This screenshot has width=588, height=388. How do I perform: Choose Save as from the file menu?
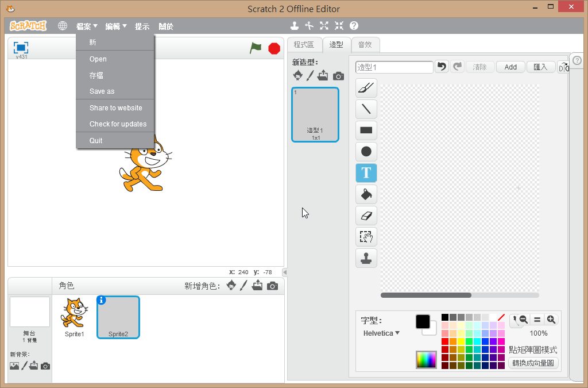point(115,91)
